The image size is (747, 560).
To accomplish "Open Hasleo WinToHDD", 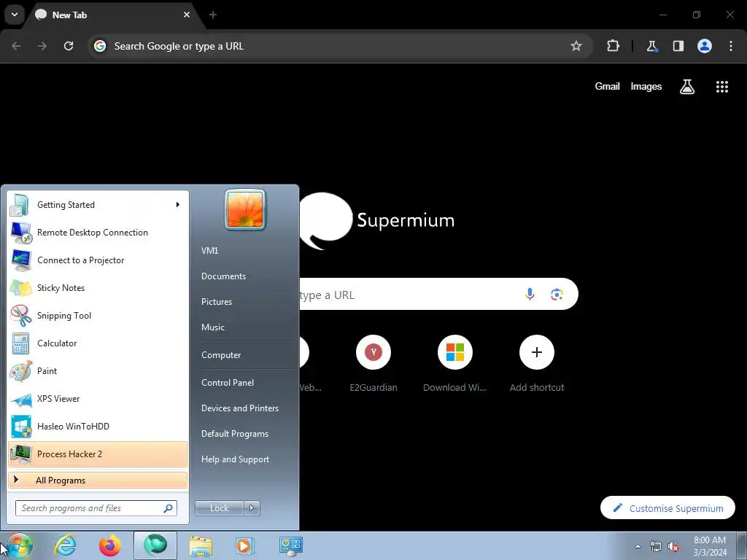I will 98,426.
